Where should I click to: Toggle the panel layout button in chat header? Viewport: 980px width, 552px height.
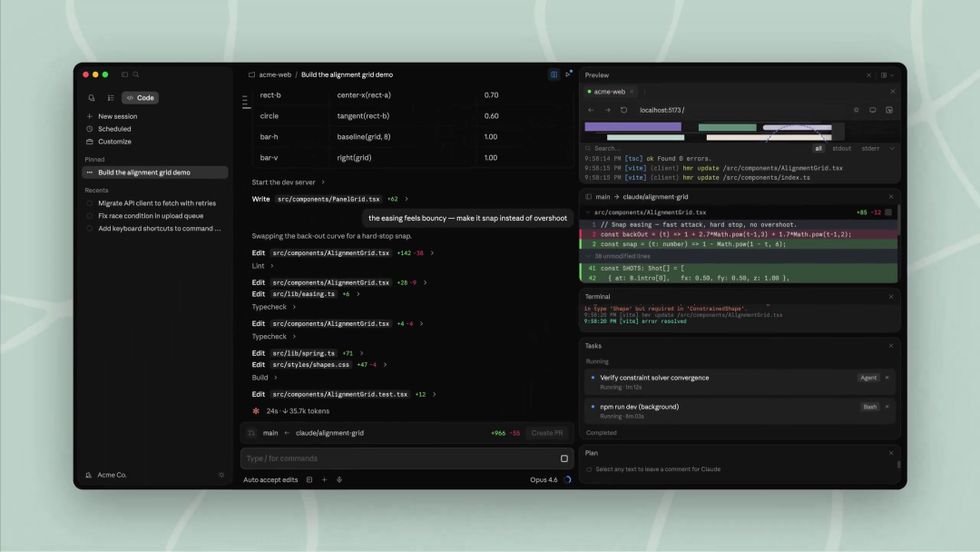(554, 74)
